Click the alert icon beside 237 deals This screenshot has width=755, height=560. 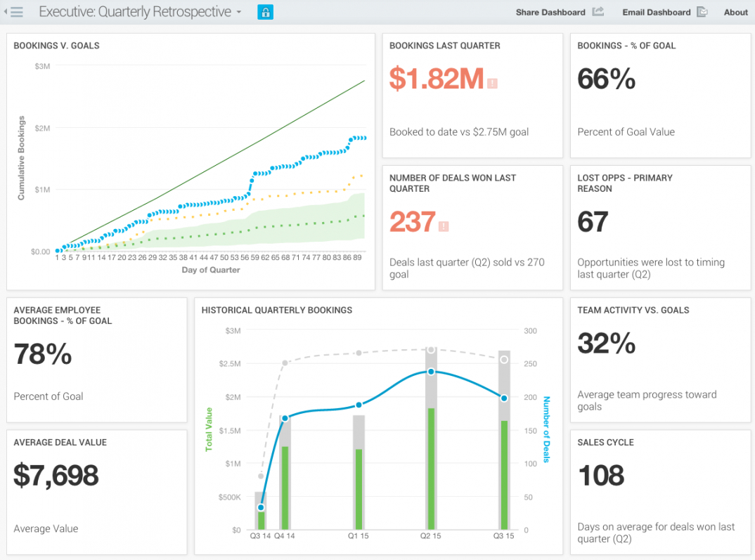pyautogui.click(x=444, y=226)
